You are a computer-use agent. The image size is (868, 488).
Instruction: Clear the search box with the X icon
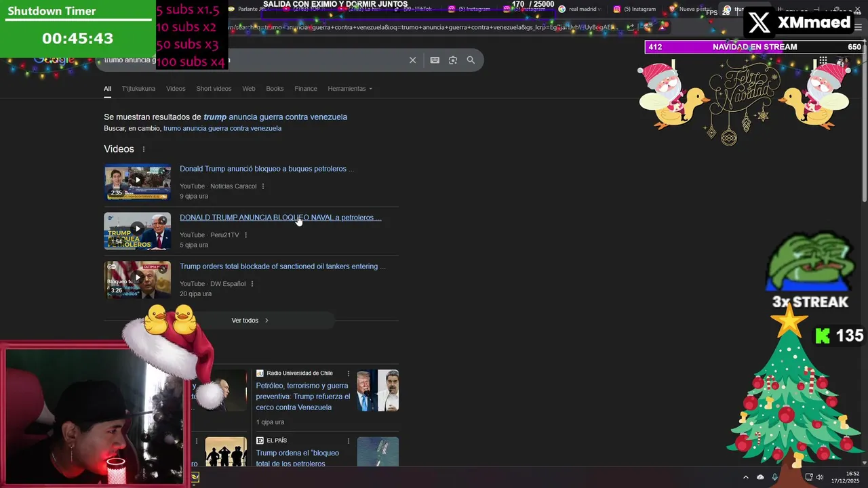412,60
